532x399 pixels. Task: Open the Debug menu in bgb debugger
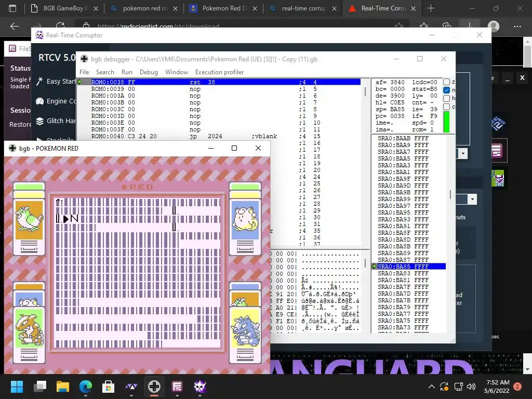(x=149, y=72)
